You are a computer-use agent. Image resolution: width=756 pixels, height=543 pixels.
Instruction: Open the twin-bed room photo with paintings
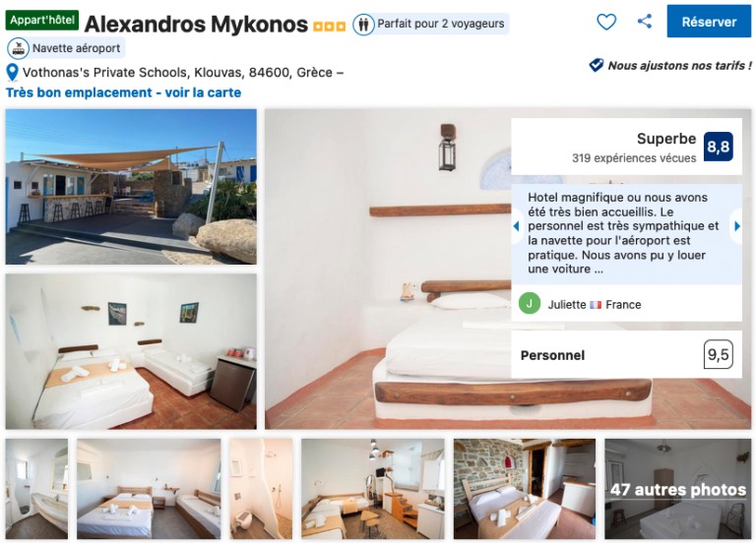(131, 351)
